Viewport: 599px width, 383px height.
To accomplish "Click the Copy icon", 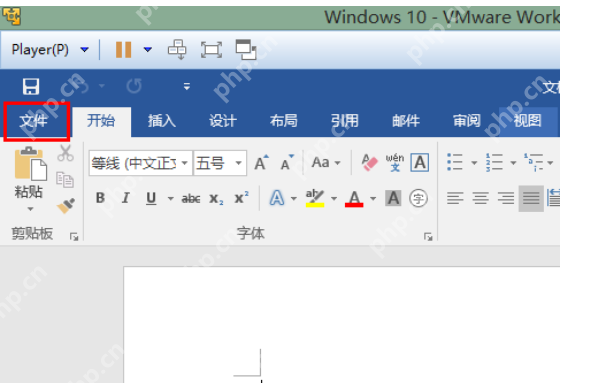I will [65, 179].
